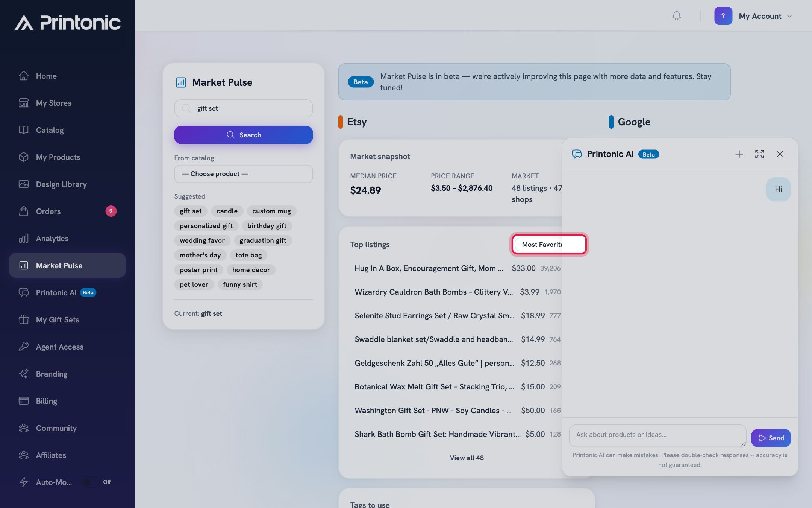Close the Printonic AI chat panel

point(780,154)
